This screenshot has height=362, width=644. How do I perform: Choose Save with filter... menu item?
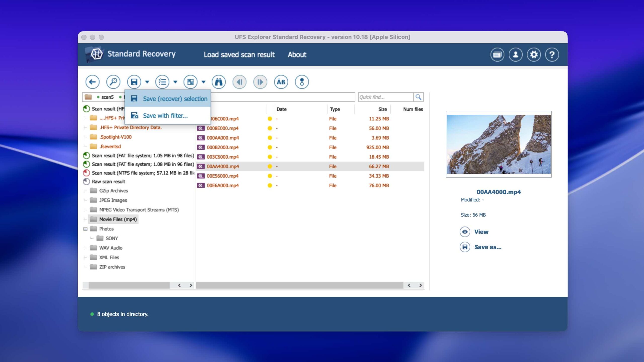tap(165, 116)
